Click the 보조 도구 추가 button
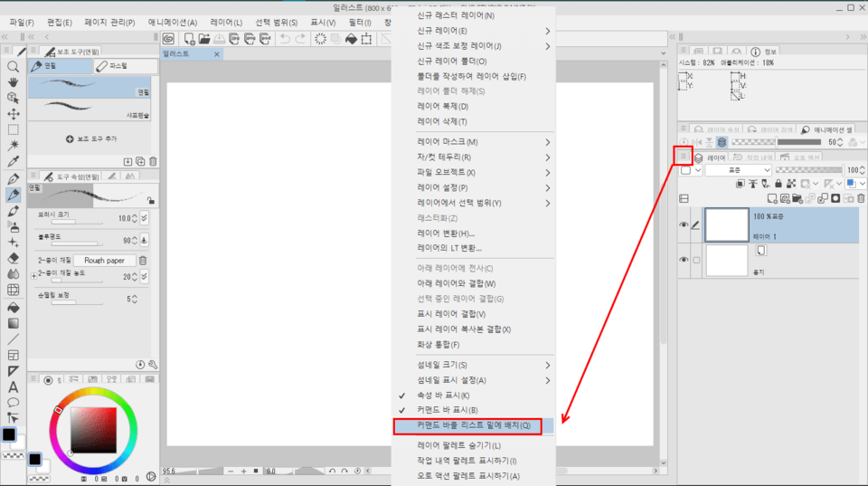Image resolution: width=868 pixels, height=486 pixels. coord(91,139)
